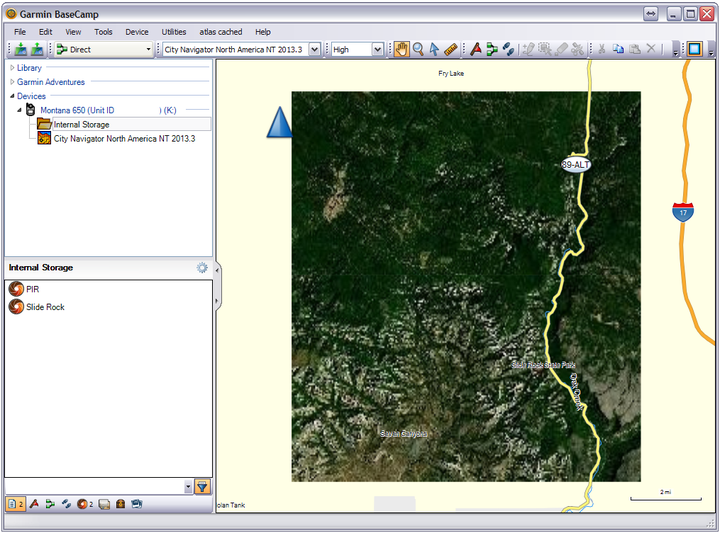
Task: Toggle the routes filter at bottom
Action: pyautogui.click(x=50, y=504)
